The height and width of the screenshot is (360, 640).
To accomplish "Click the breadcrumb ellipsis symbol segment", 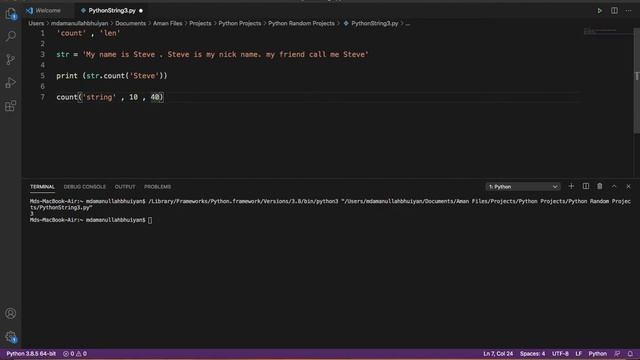I will [408, 24].
